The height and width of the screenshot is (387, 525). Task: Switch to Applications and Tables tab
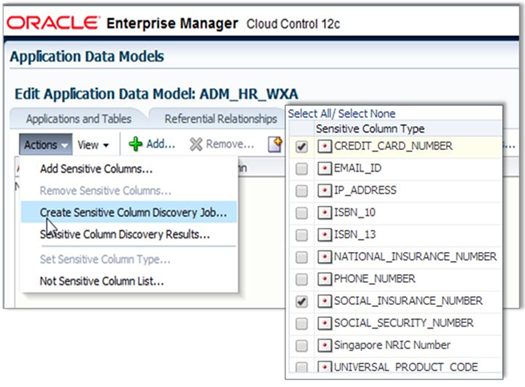tap(79, 119)
